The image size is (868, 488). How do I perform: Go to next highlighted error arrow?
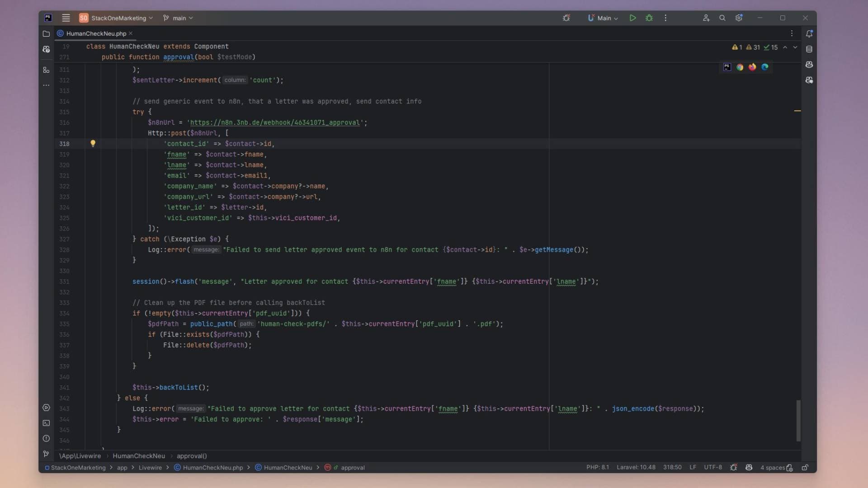pos(795,47)
